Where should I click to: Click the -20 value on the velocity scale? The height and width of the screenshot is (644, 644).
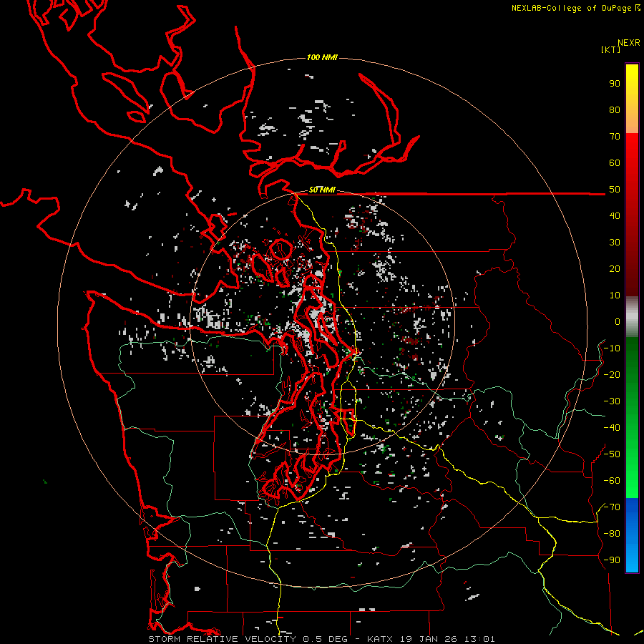tap(612, 375)
